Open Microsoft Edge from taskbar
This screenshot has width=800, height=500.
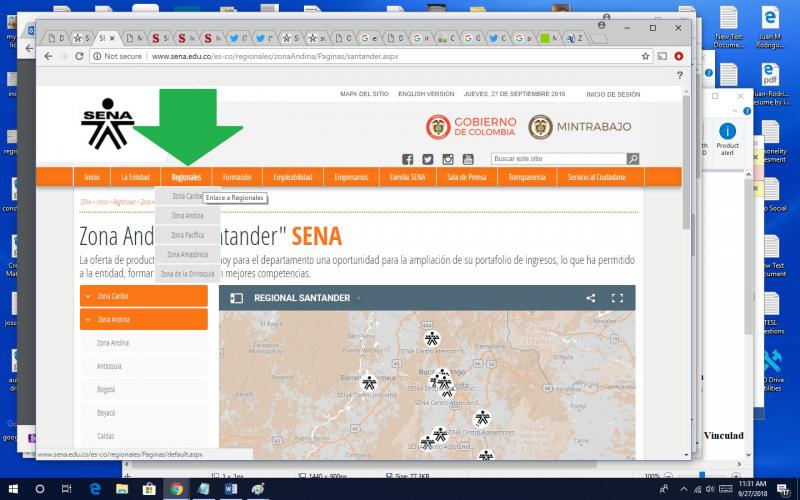[x=95, y=489]
